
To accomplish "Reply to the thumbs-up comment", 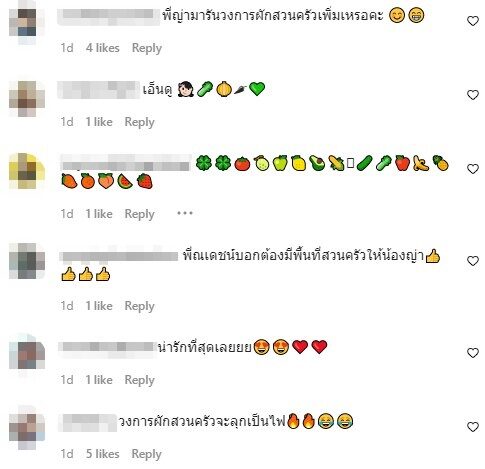I will pyautogui.click(x=139, y=306).
